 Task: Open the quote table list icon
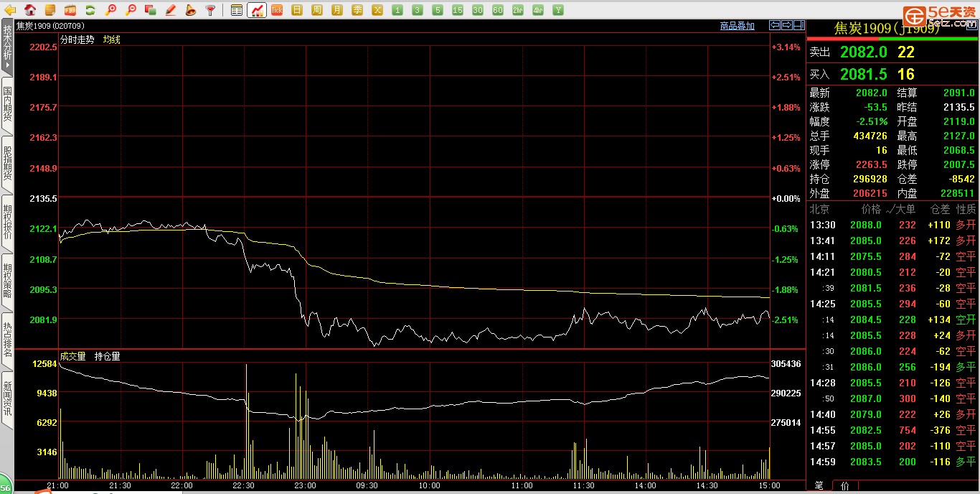[x=237, y=10]
